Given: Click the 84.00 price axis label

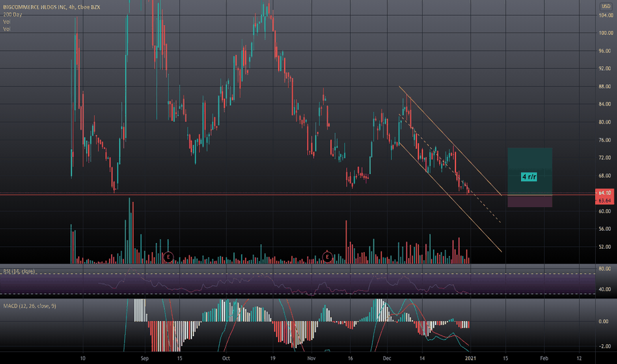Looking at the screenshot, I should pyautogui.click(x=605, y=105).
